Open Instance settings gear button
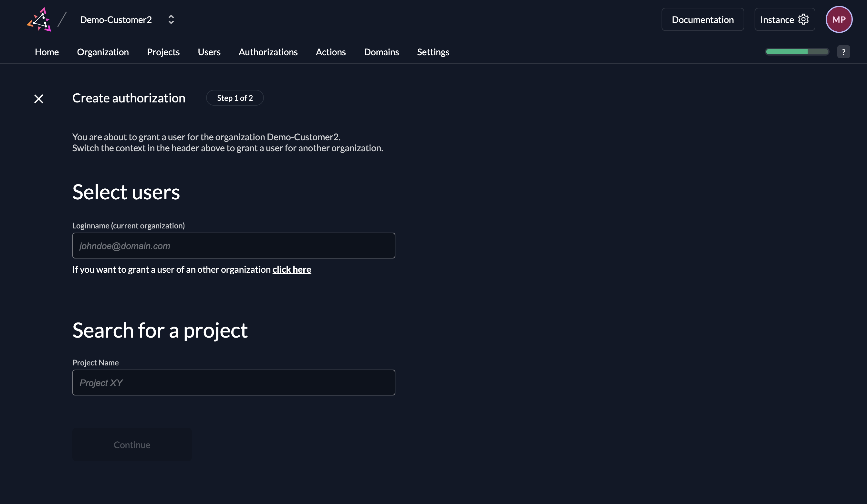The width and height of the screenshot is (867, 504). (784, 20)
